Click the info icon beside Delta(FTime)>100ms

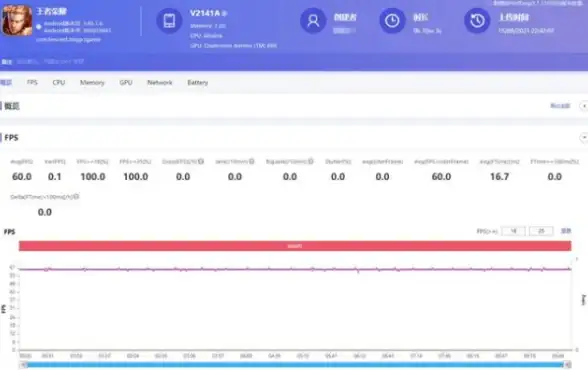coord(76,196)
